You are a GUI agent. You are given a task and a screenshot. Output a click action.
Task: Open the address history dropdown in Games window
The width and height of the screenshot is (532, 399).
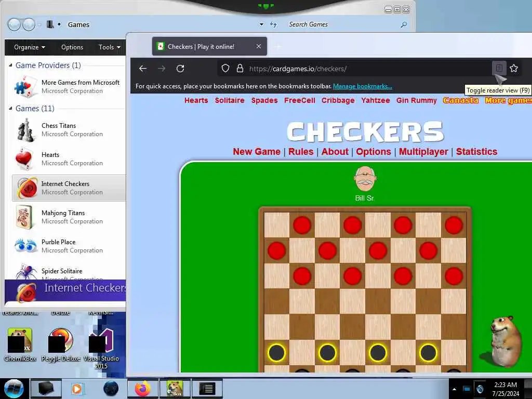click(261, 24)
